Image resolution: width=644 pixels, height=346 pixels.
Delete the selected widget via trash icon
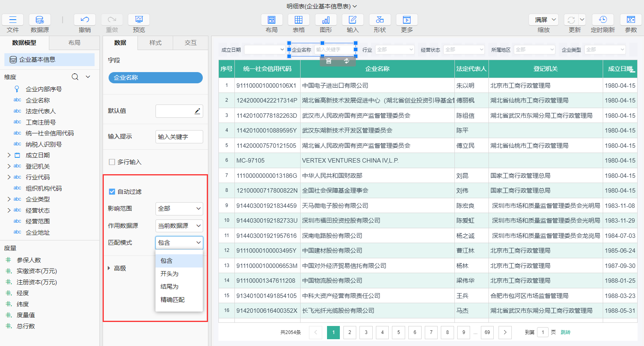(x=329, y=61)
